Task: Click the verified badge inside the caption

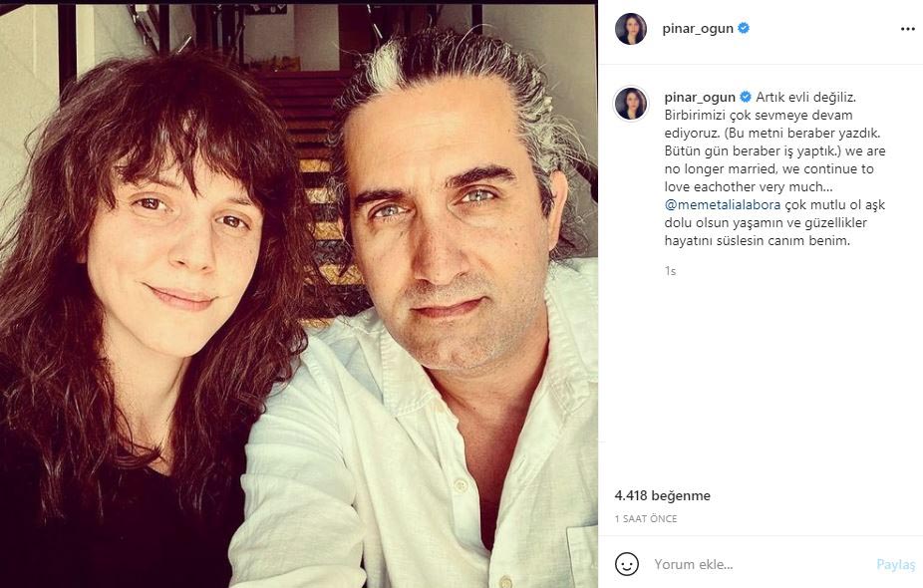Action: 744,97
